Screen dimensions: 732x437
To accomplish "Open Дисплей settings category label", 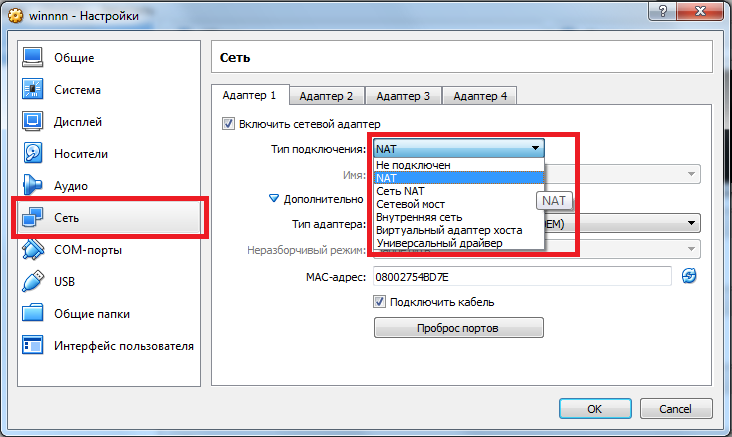I will pyautogui.click(x=78, y=122).
